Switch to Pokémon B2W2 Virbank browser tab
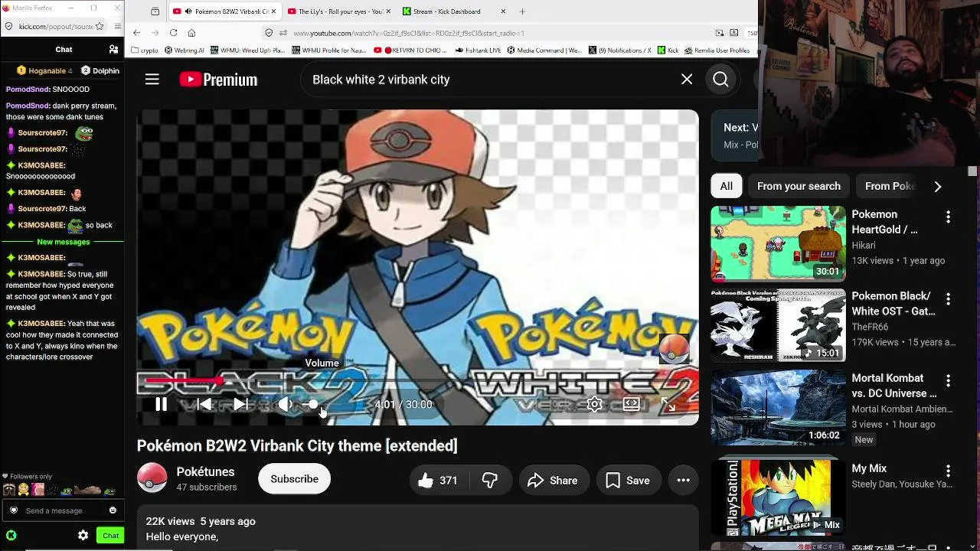The height and width of the screenshot is (551, 980). pos(225,11)
